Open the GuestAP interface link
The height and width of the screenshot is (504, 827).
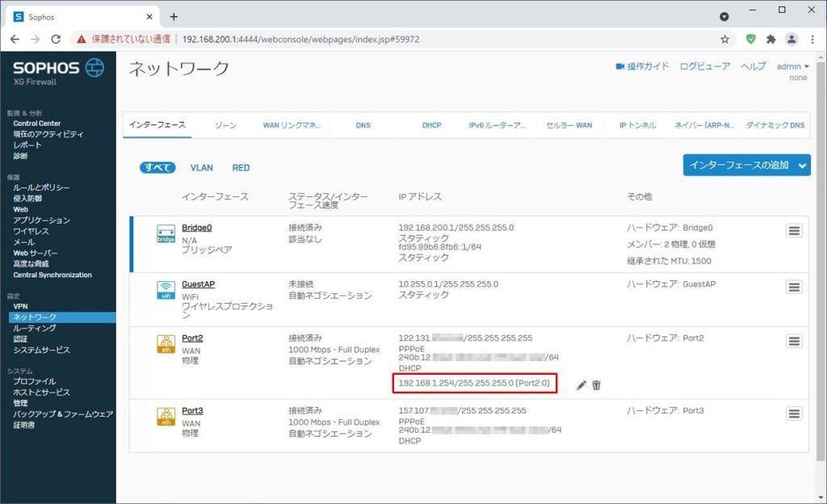pos(199,284)
